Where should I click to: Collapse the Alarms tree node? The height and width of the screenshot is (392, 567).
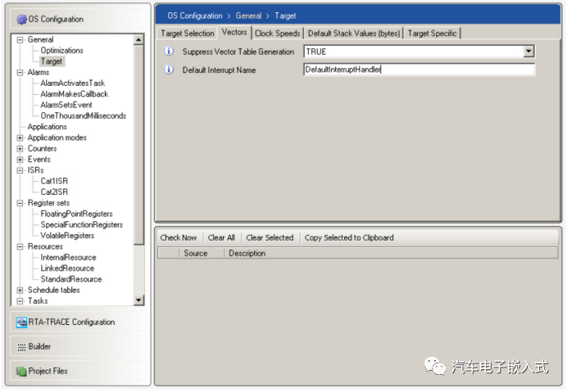tap(20, 73)
